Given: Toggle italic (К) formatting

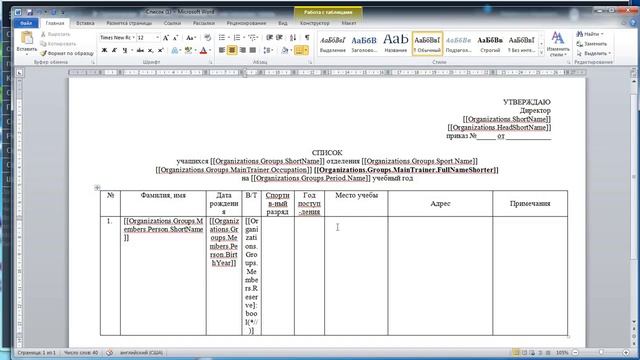Looking at the screenshot, I should click(115, 50).
